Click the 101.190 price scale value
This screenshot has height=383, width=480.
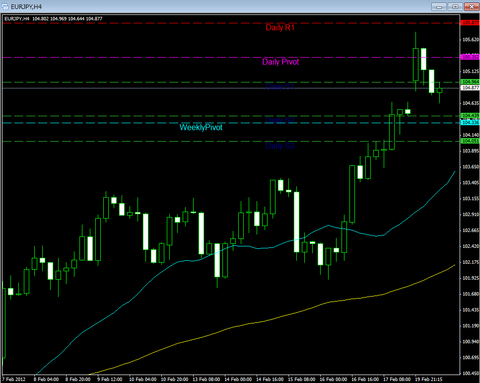470,326
